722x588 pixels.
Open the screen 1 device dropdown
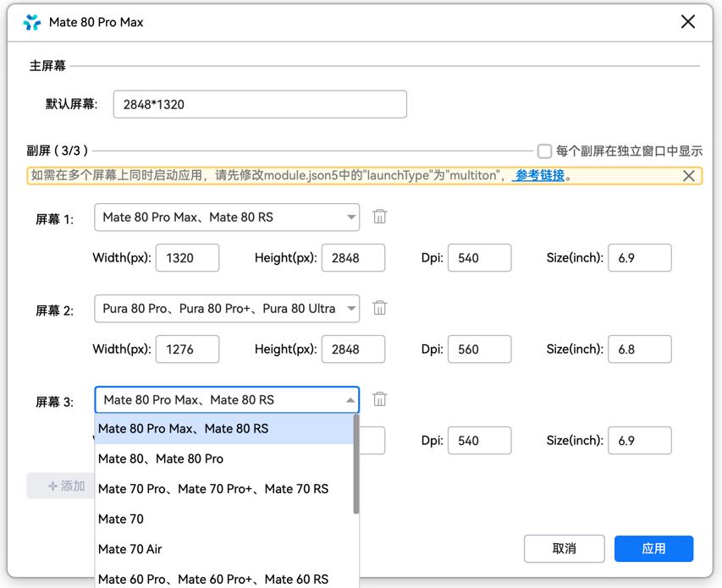pyautogui.click(x=226, y=217)
